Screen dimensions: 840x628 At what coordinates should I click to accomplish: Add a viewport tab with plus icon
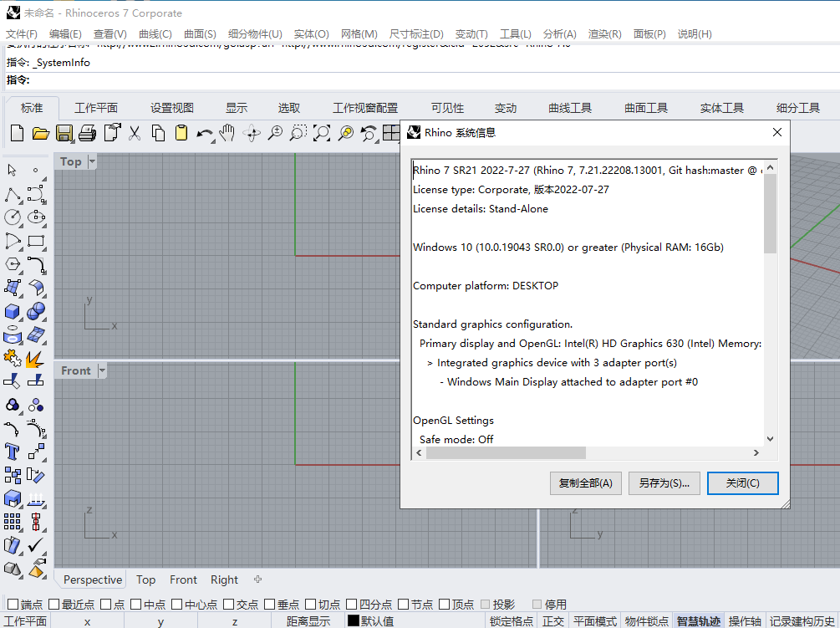coord(257,579)
